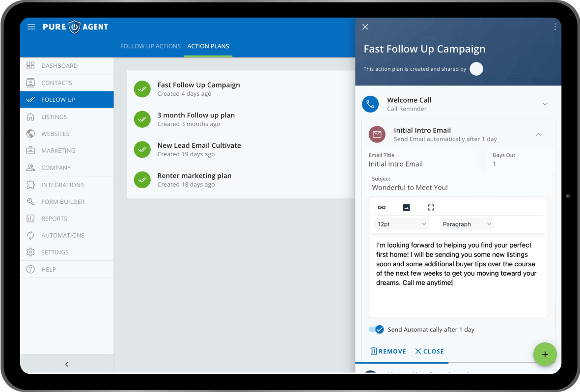
Task: Open Listings from the sidebar
Action: [54, 117]
